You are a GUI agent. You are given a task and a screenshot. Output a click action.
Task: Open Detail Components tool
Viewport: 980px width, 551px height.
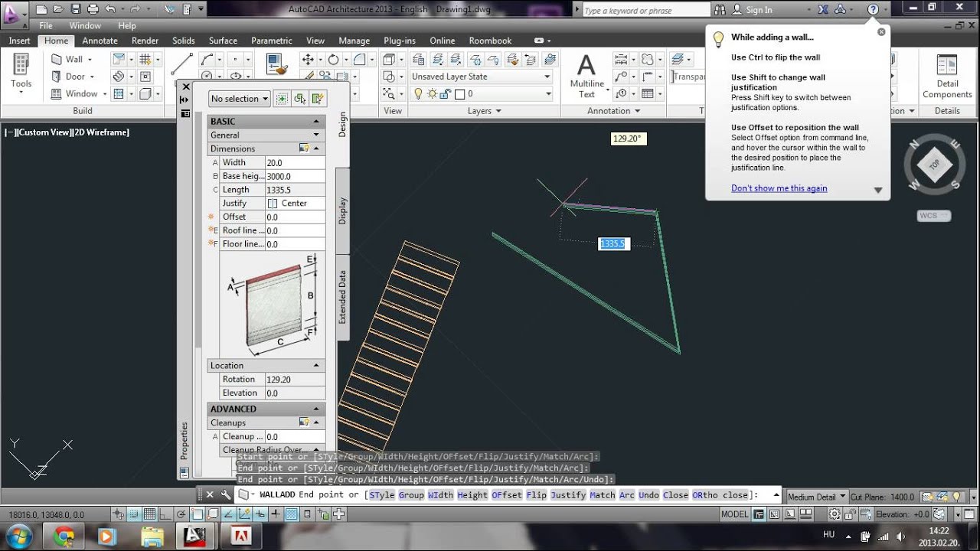click(x=947, y=77)
